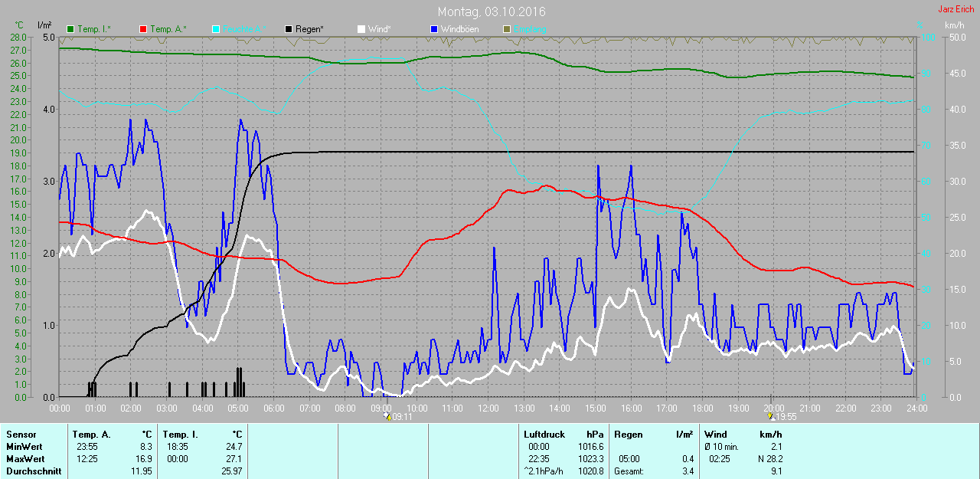Click the sunset marker at 19:55
The height and width of the screenshot is (479, 980).
click(771, 416)
